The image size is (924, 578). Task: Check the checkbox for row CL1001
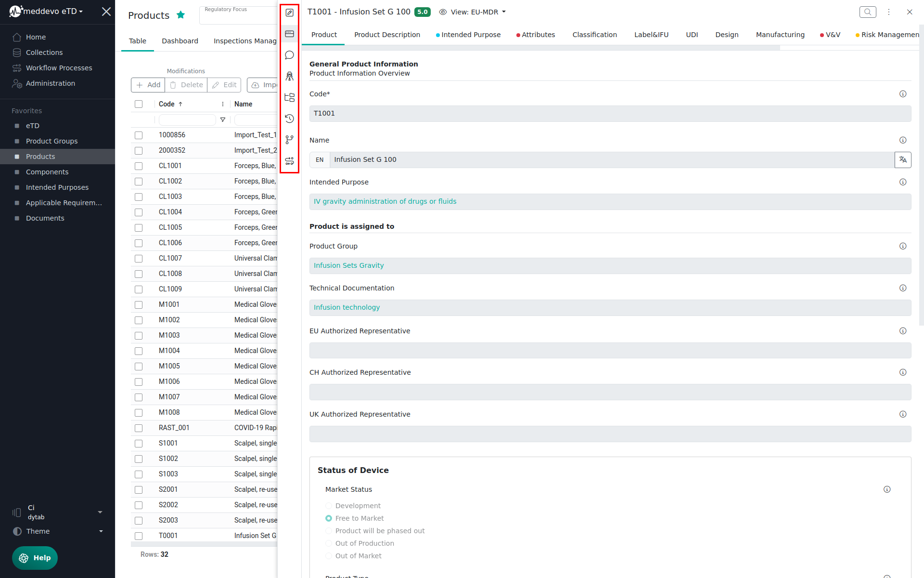pyautogui.click(x=139, y=166)
